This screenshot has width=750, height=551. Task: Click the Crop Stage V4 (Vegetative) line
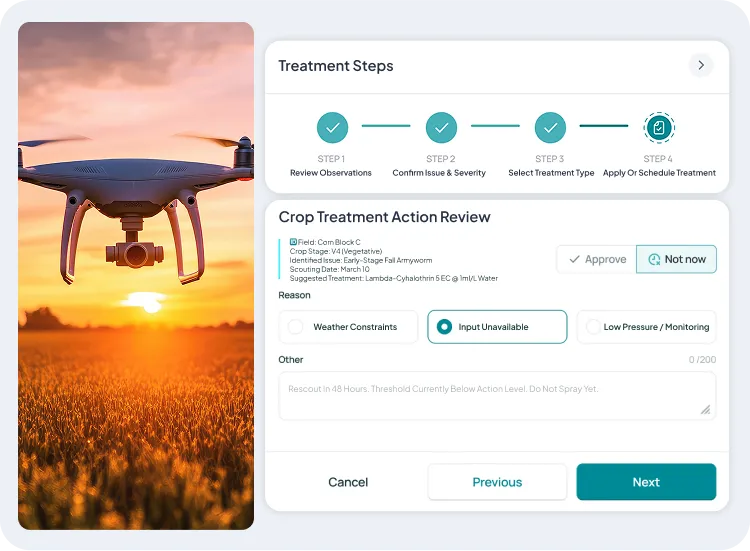click(x=336, y=251)
